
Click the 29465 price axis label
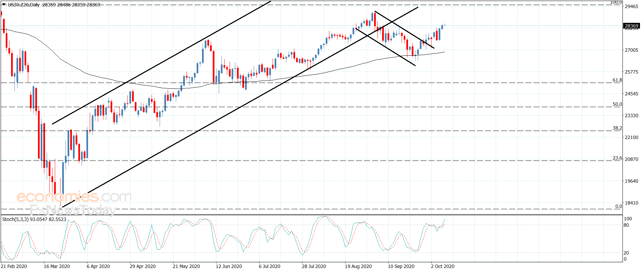[x=631, y=6]
